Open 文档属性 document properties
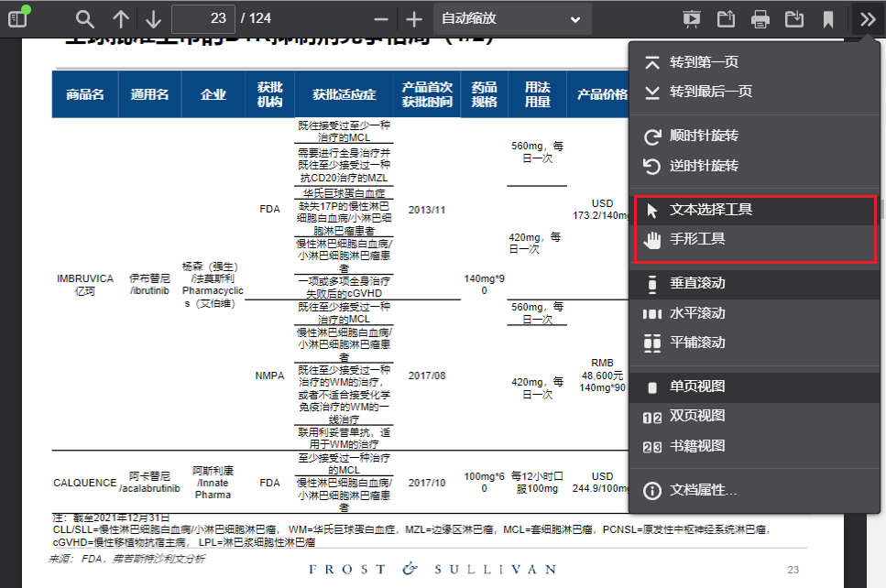This screenshot has height=588, width=886. (754, 490)
